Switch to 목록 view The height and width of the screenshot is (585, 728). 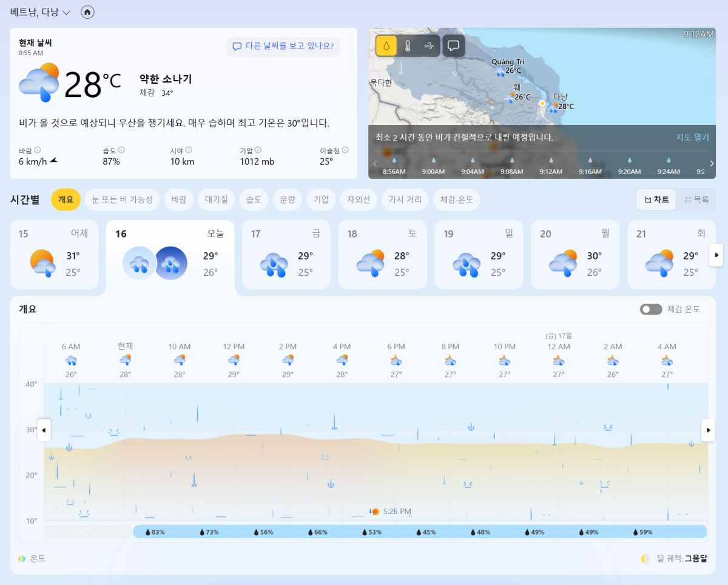point(696,199)
